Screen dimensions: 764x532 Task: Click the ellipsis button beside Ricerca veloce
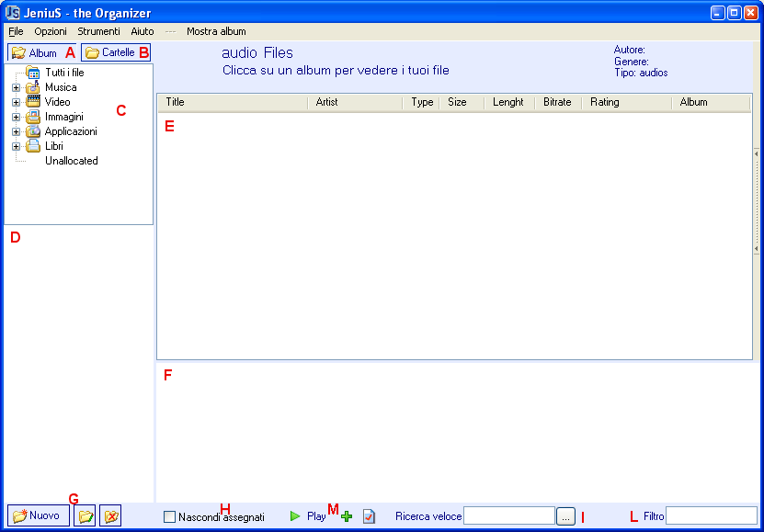coord(566,517)
